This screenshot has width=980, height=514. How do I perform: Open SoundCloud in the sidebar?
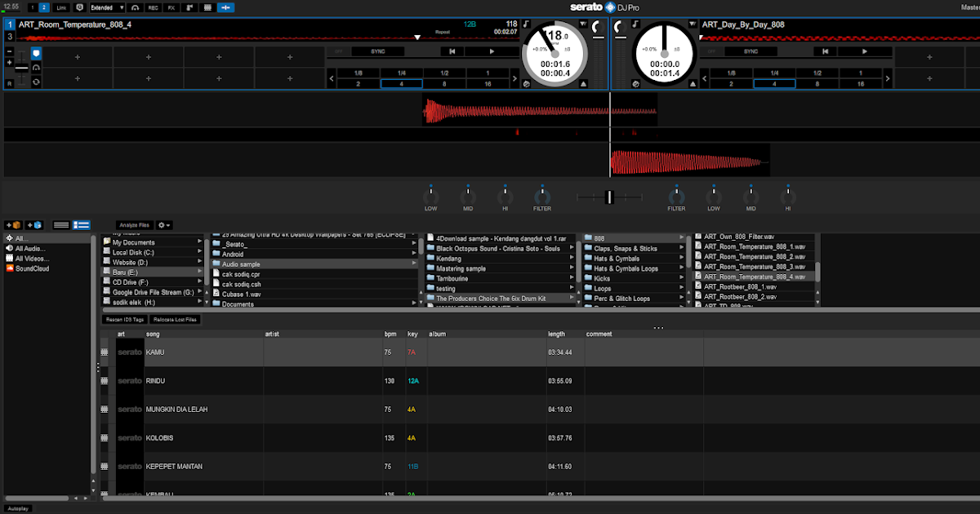32,268
